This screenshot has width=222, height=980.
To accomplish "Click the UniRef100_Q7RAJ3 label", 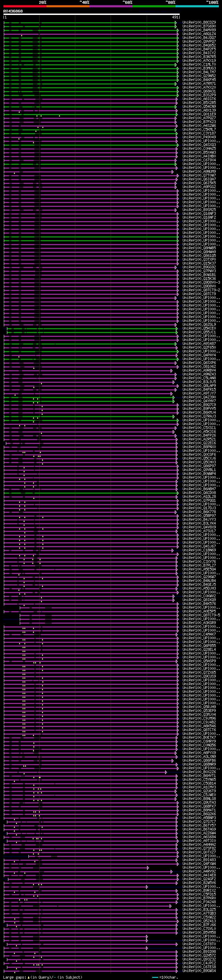I will (199, 416).
